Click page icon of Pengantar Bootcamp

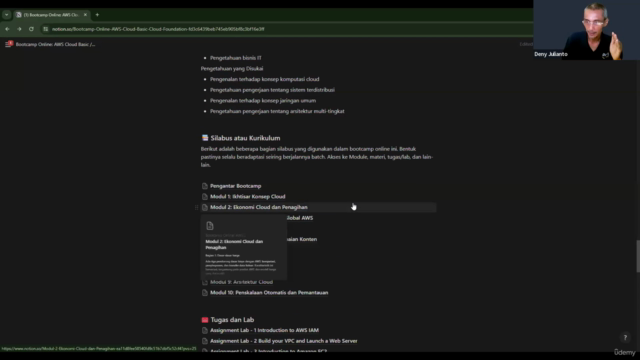pos(205,186)
